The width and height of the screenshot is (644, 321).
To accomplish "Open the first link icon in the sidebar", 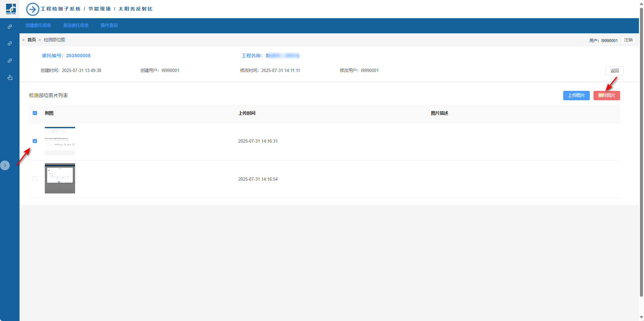I will click(x=10, y=27).
